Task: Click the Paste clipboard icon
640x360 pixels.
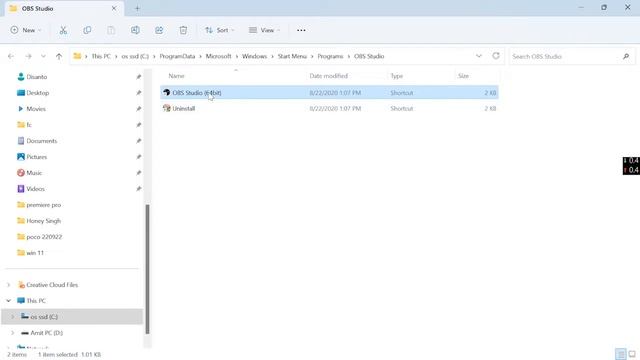Action: [x=111, y=30]
